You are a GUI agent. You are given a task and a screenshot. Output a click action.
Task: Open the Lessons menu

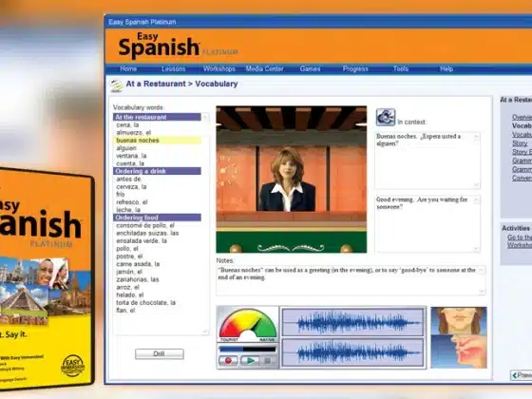coord(173,68)
